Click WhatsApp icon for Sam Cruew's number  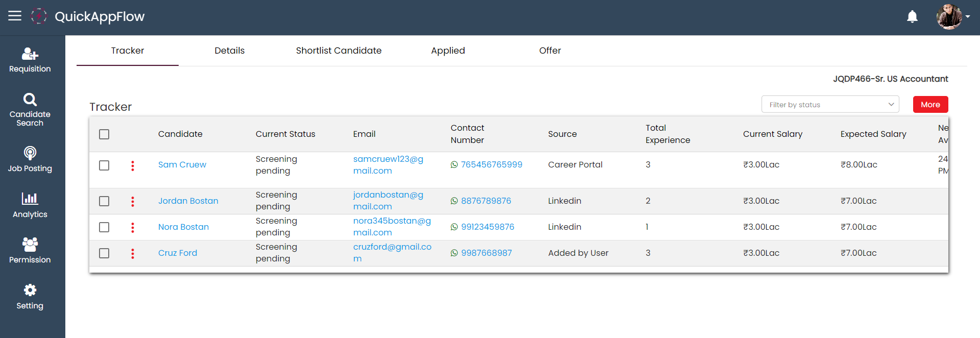[x=454, y=165]
